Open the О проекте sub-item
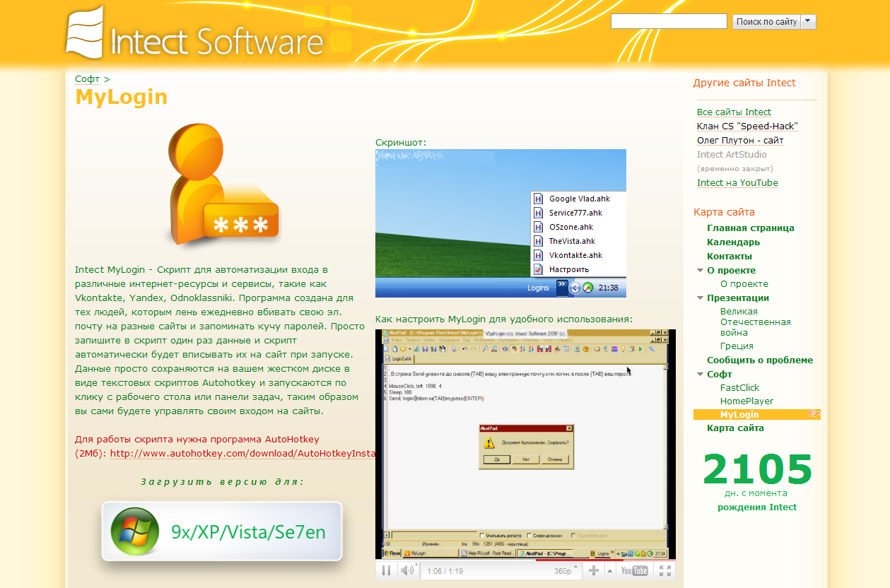Image resolution: width=890 pixels, height=588 pixels. click(744, 284)
